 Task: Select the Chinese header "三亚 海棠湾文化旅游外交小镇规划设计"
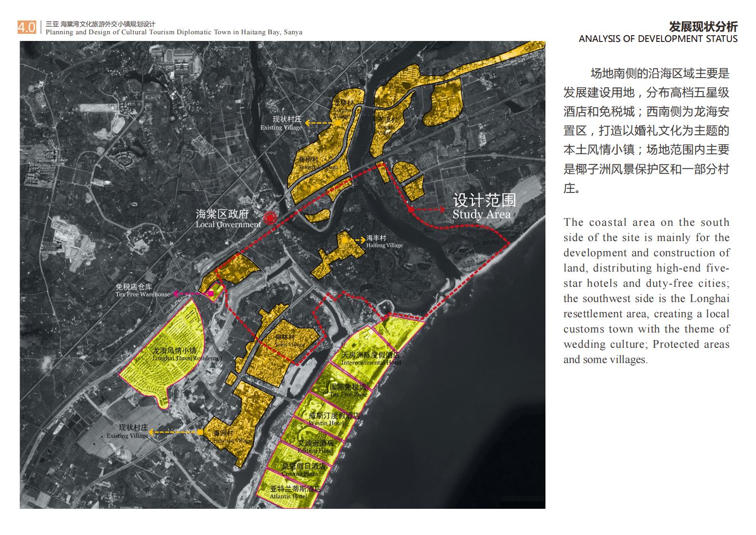(101, 24)
